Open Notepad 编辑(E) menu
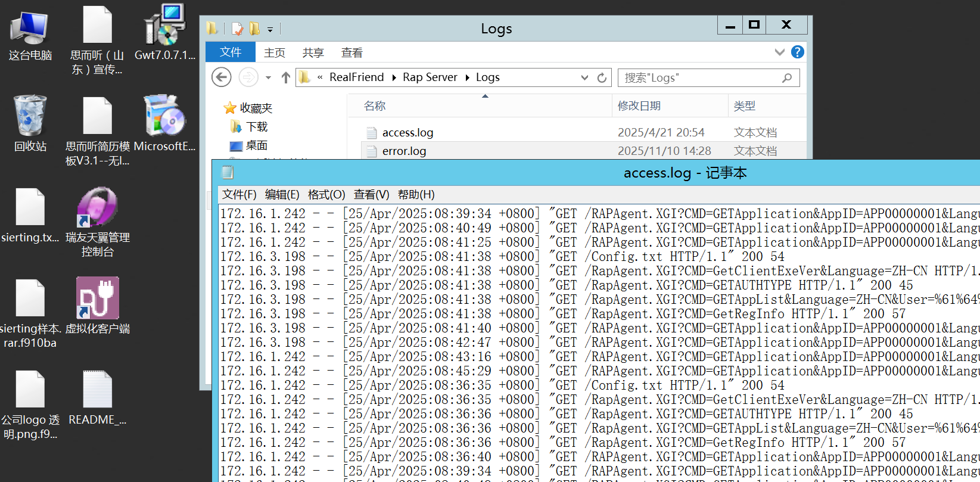 (x=282, y=195)
